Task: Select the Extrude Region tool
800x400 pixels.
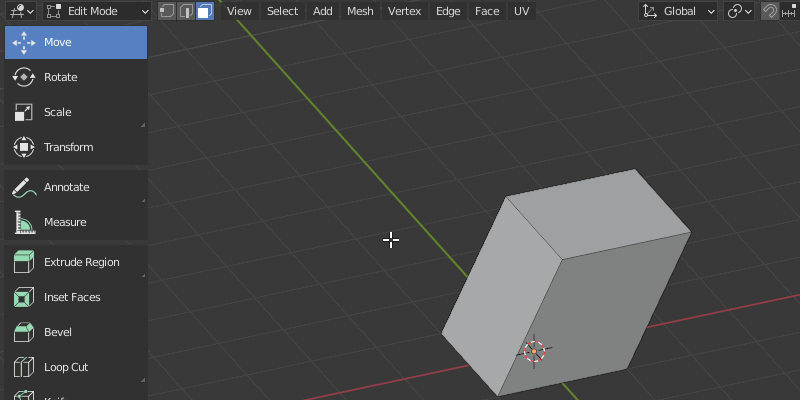Action: (76, 262)
